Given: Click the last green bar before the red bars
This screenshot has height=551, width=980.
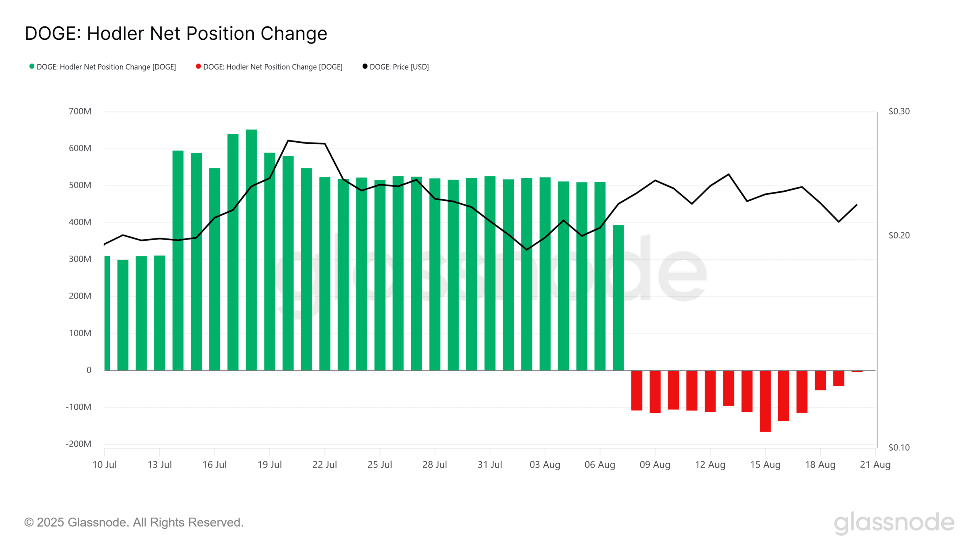Looking at the screenshot, I should 618,298.
